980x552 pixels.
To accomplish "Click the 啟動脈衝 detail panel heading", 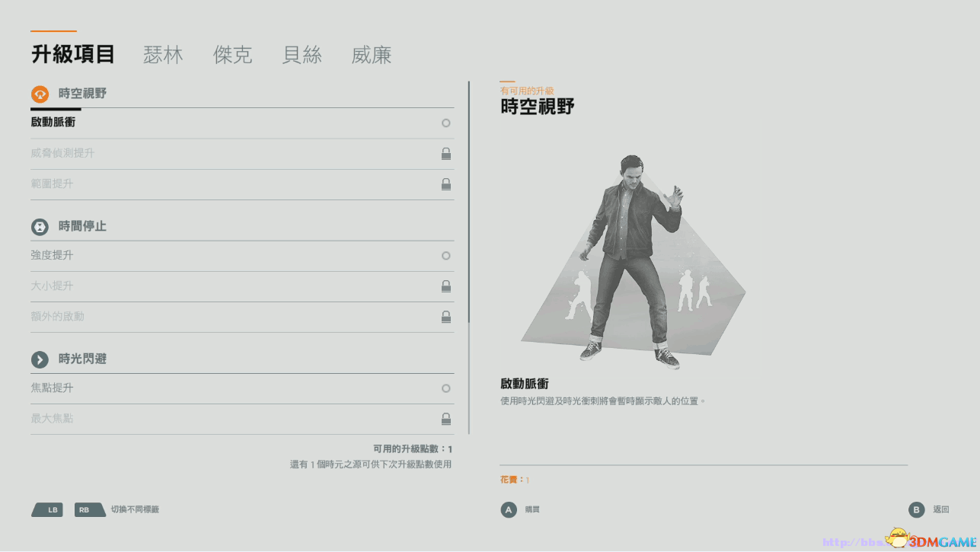I will click(525, 384).
